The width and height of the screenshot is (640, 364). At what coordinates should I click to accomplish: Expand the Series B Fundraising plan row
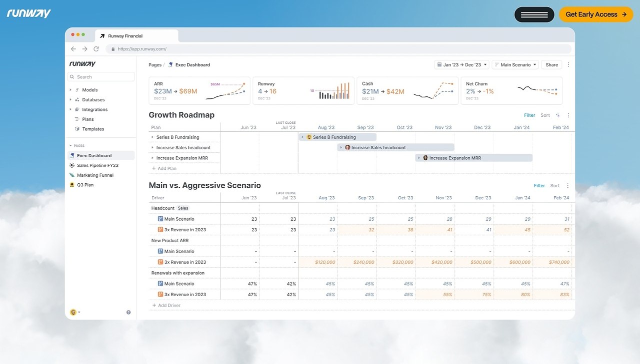click(x=152, y=137)
